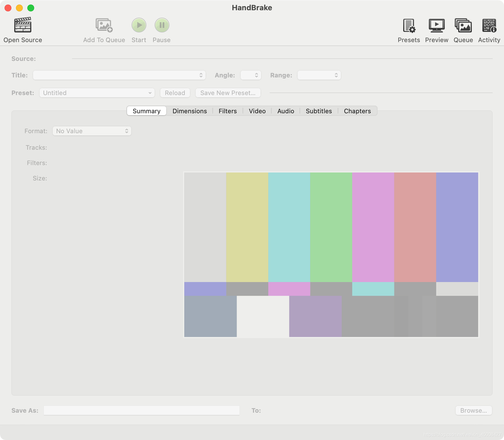
Task: Open the Angle dropdown
Action: (251, 75)
